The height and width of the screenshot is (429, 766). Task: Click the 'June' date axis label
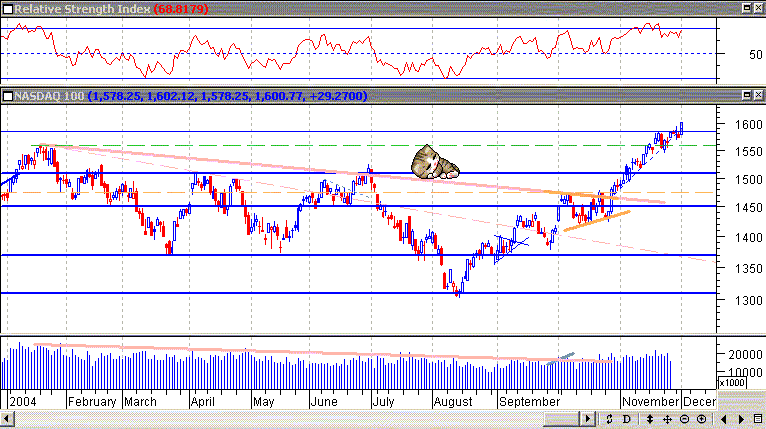[x=324, y=402]
